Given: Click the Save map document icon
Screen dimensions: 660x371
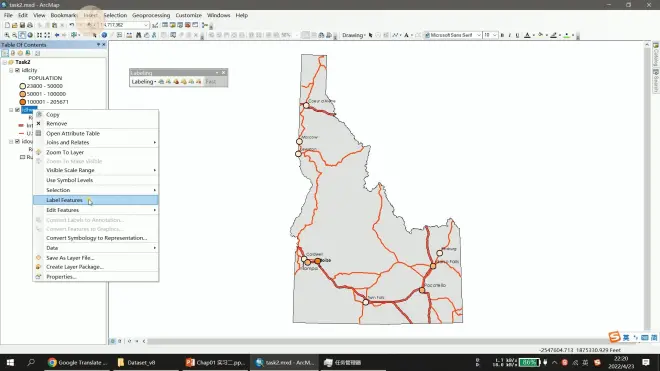Looking at the screenshot, I should (x=22, y=25).
